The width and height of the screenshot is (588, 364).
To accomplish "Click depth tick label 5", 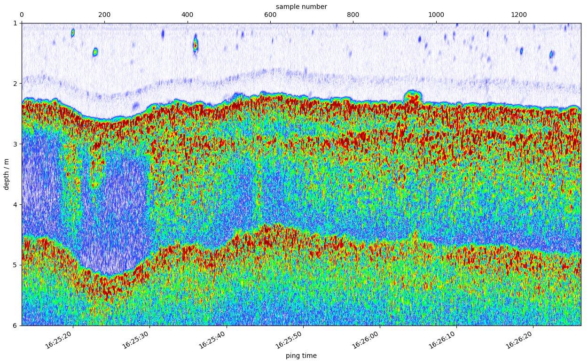I will tap(15, 265).
